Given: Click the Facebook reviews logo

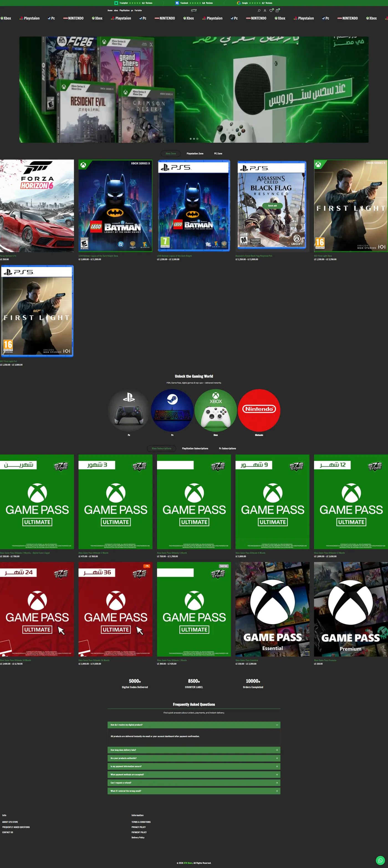Looking at the screenshot, I should pos(177,3).
